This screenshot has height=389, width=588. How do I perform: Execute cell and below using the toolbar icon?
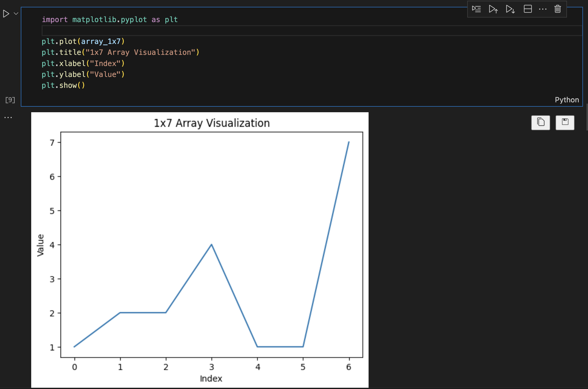pos(510,9)
